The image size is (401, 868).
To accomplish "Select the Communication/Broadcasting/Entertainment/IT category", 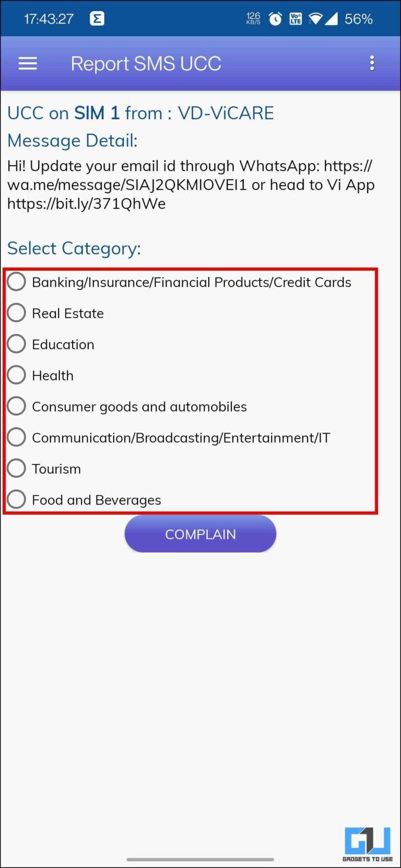I will pyautogui.click(x=16, y=437).
